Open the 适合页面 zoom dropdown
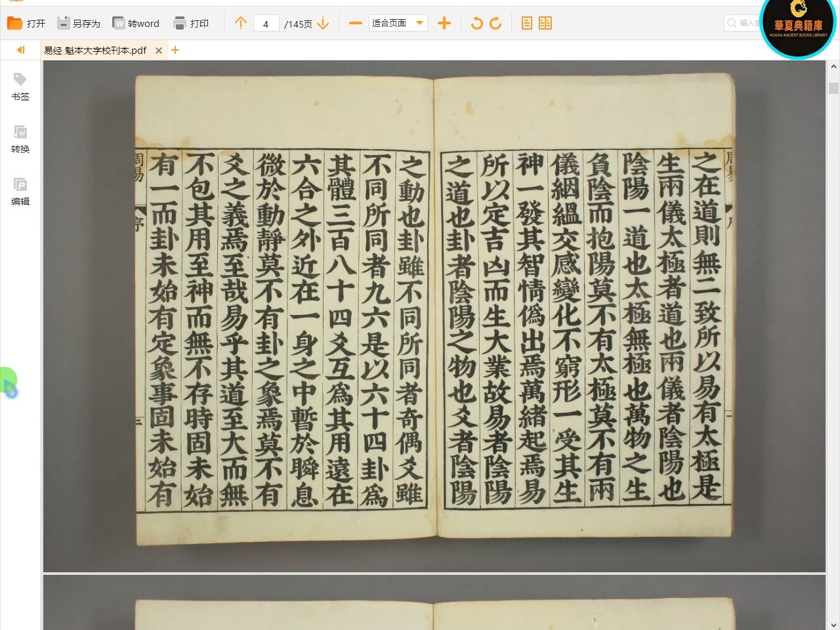The height and width of the screenshot is (630, 840). pyautogui.click(x=398, y=23)
